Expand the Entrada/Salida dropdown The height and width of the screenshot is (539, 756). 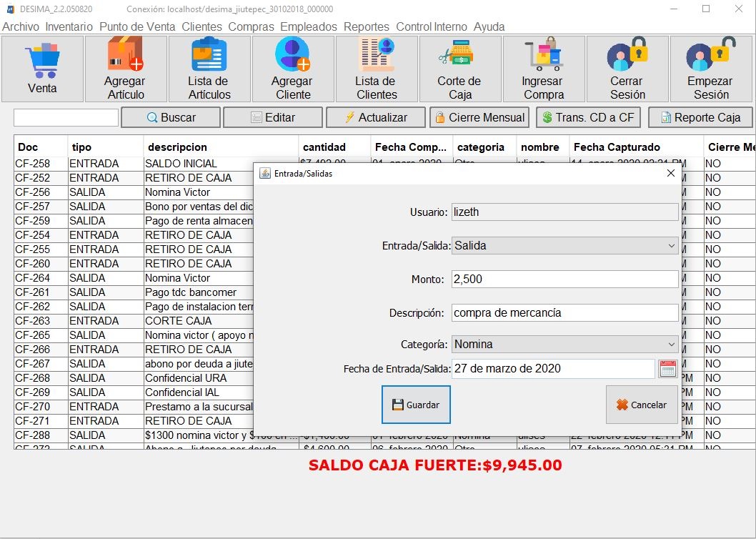(564, 245)
